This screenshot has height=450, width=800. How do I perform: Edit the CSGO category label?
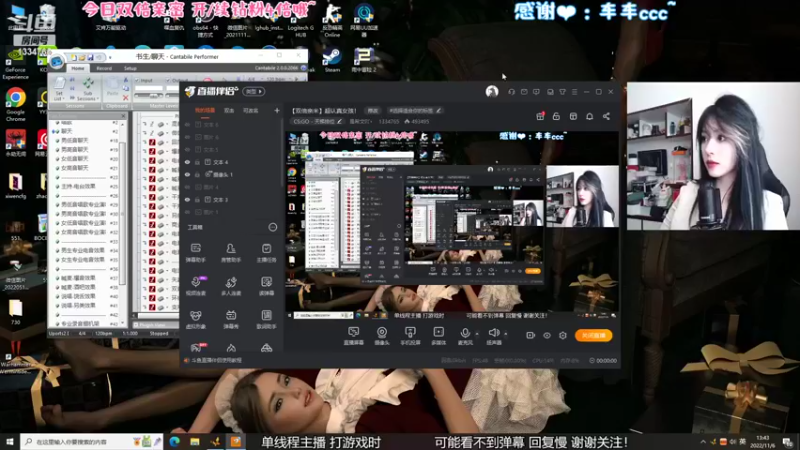317,121
